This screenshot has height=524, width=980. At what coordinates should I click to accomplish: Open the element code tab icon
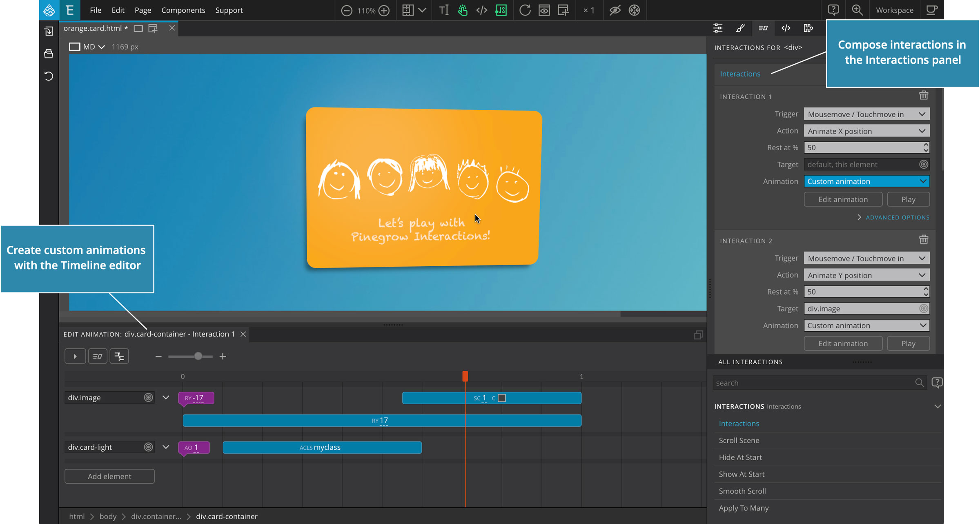coord(786,28)
